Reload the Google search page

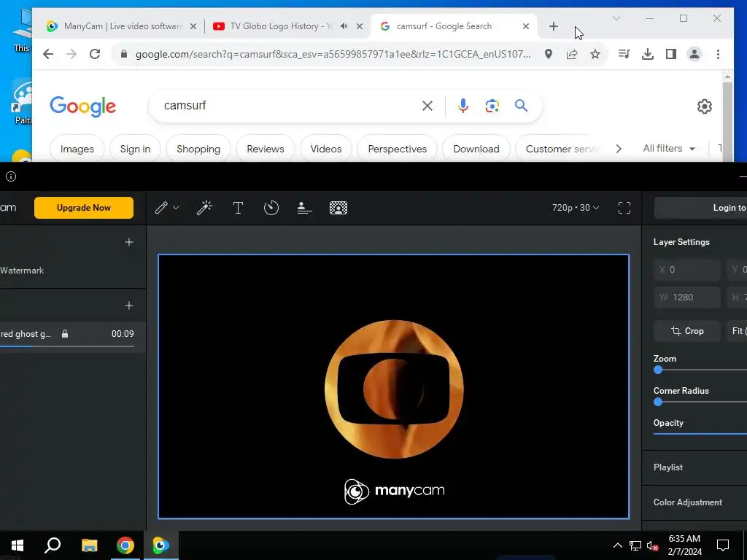pyautogui.click(x=95, y=54)
